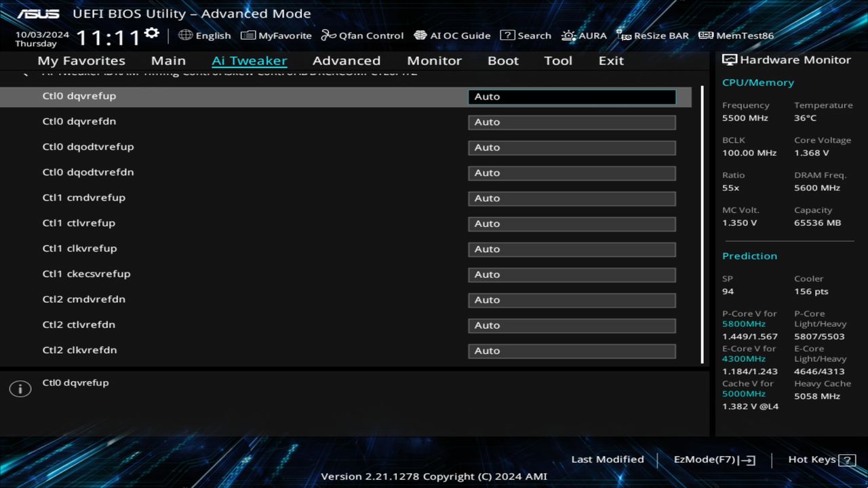Click the back arrow above settings list
This screenshot has width=868, height=488.
[24, 71]
